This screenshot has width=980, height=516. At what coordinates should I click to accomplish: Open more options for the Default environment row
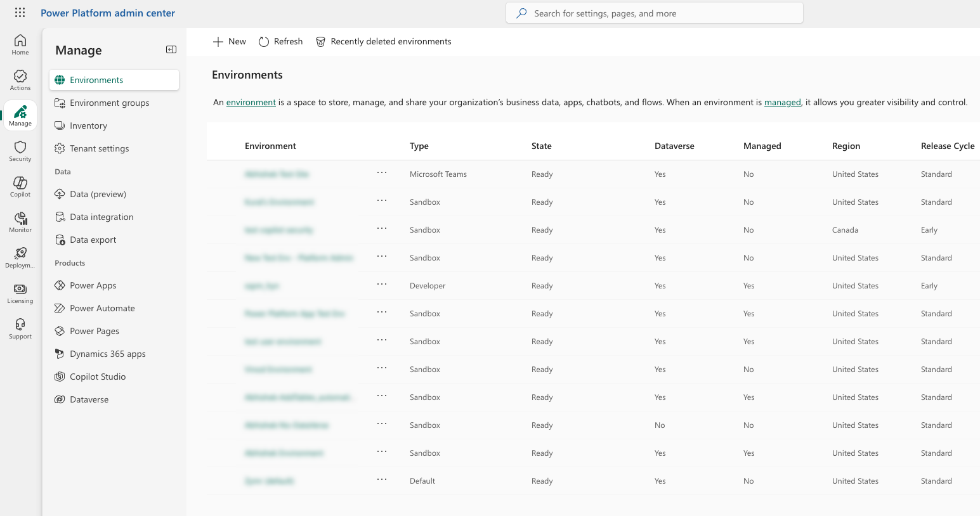382,480
